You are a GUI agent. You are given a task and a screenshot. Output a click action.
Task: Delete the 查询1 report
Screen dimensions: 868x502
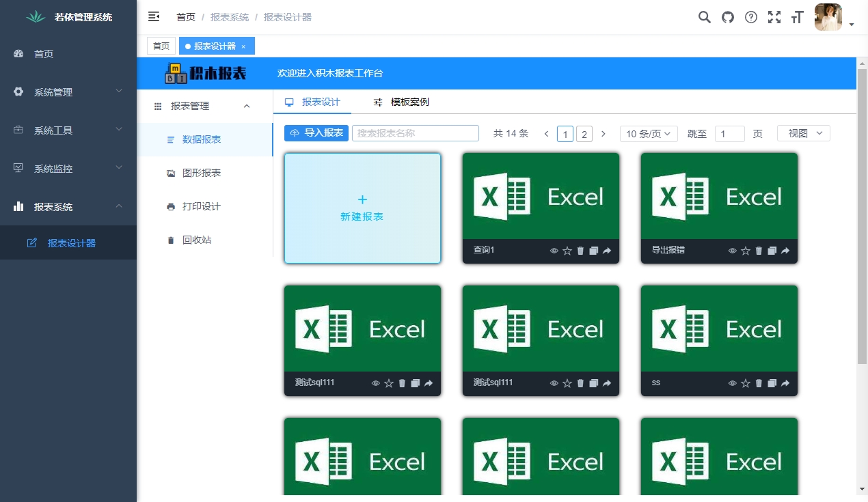[580, 251]
